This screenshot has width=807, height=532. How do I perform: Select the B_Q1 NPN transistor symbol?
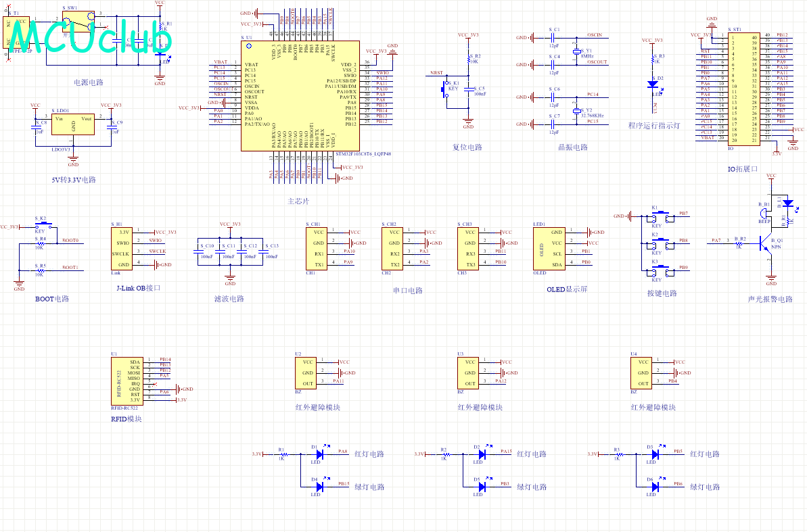point(766,243)
